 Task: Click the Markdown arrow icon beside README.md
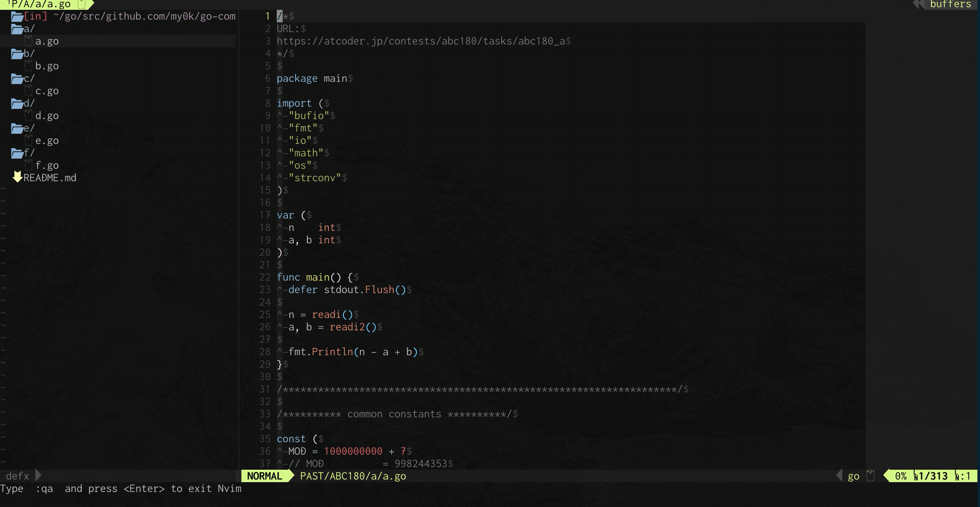click(x=17, y=177)
